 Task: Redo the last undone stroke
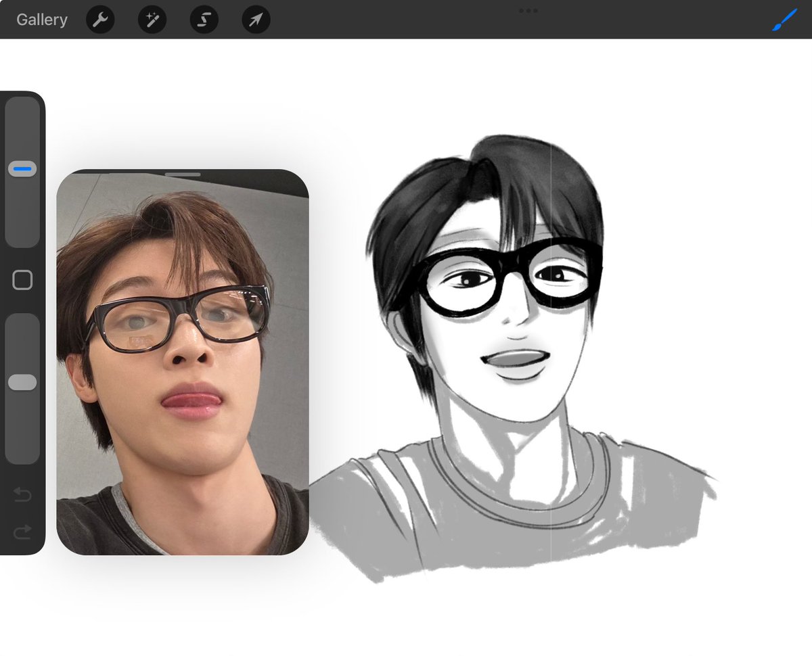[22, 532]
